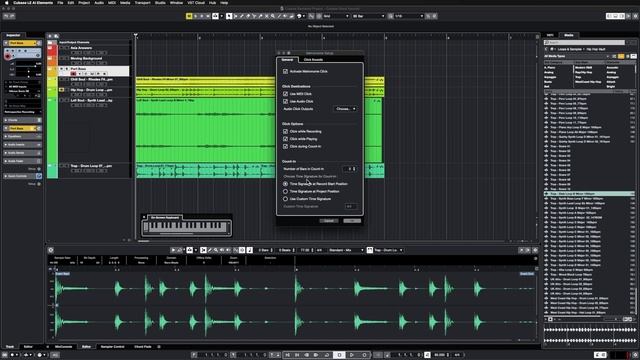The width and height of the screenshot is (640, 360).
Task: Open the Grid snap type dropdown
Action: 336,16
